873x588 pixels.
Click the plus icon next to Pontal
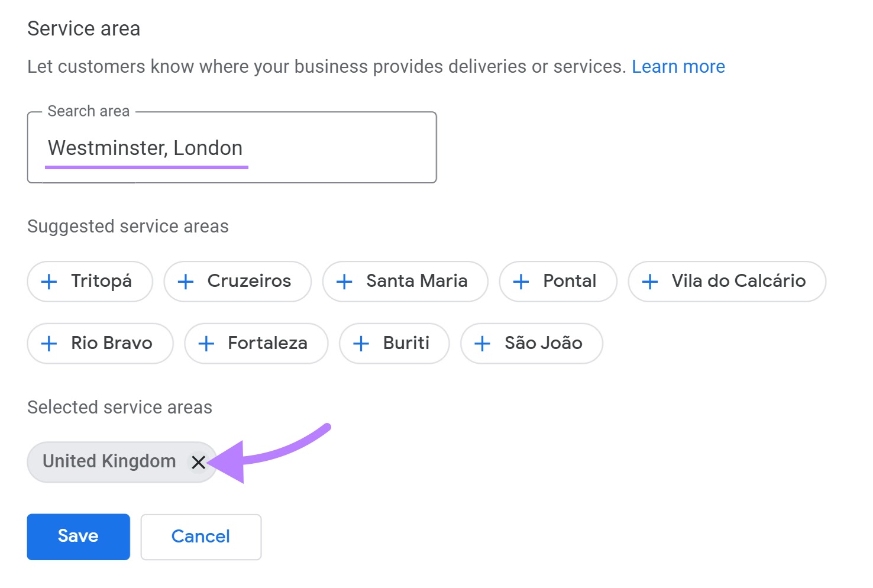pos(521,282)
